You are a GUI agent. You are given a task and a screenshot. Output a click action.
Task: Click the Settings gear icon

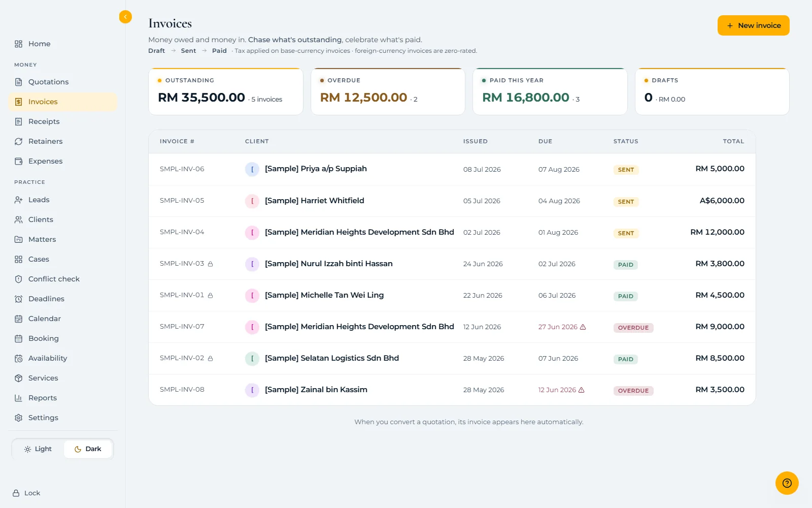(19, 418)
